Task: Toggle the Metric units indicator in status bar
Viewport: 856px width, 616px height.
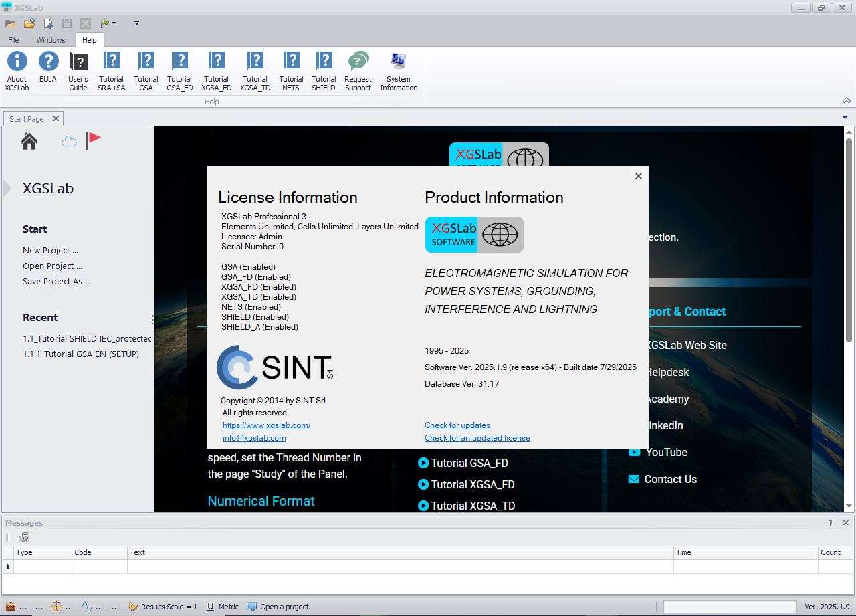Action: pos(223,607)
